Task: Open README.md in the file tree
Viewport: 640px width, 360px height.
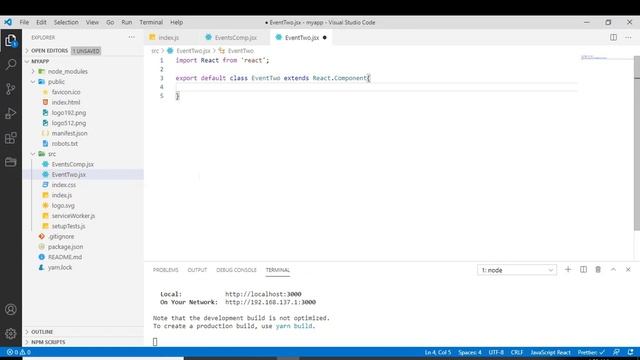Action: point(65,257)
